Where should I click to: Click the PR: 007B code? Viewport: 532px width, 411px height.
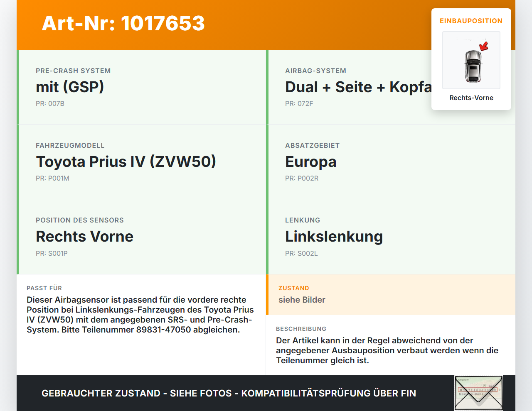(50, 104)
